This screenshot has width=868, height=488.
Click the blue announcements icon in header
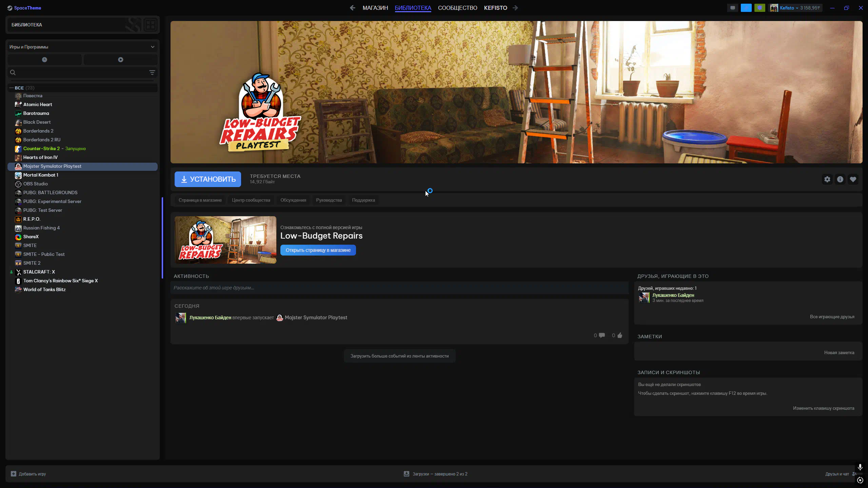[746, 8]
